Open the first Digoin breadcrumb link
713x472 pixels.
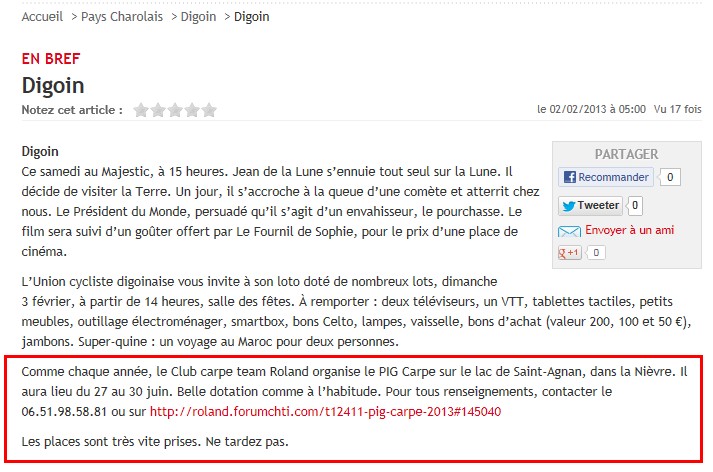coord(198,17)
